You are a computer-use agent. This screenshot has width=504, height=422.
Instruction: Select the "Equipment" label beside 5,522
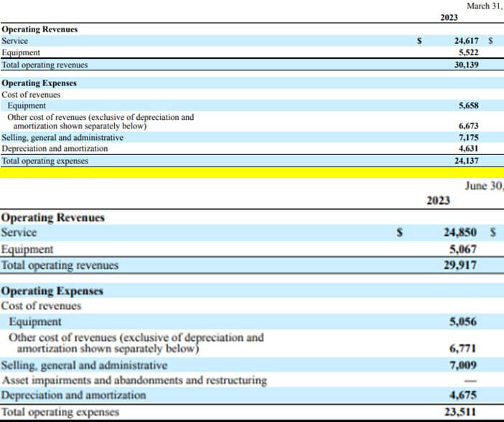21,52
